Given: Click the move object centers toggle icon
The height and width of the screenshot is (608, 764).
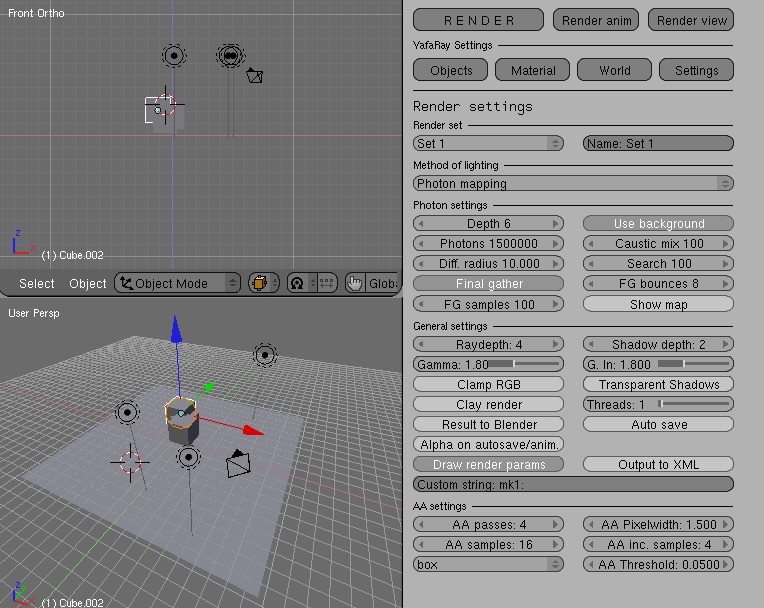Looking at the screenshot, I should [326, 283].
